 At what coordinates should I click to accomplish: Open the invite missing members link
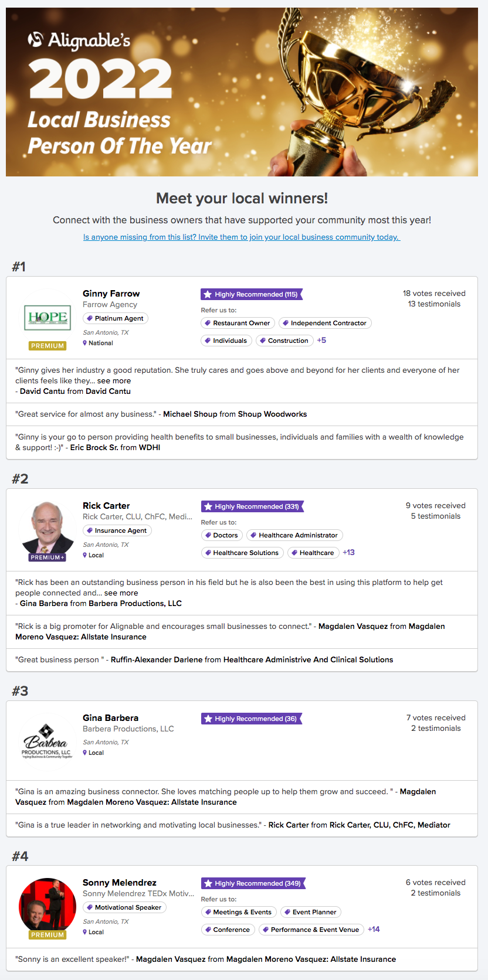[242, 237]
